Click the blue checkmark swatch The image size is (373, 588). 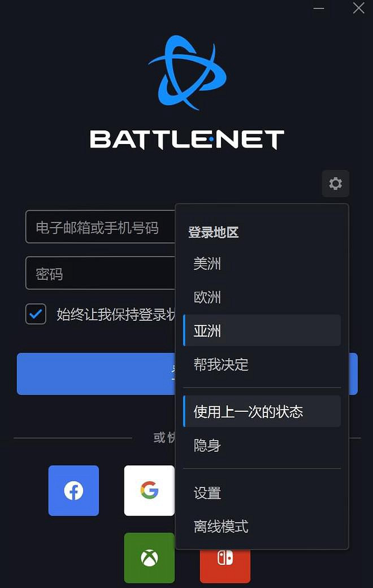click(36, 314)
